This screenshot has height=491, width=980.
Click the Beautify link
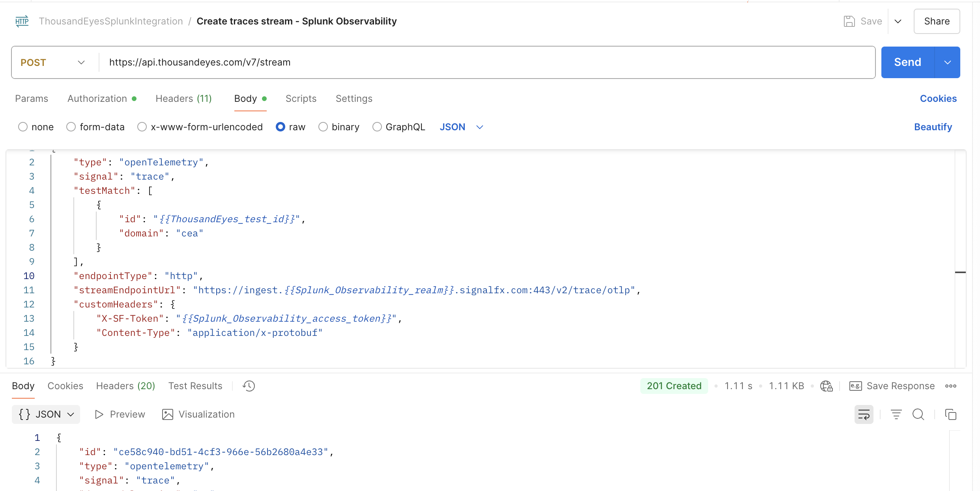coord(933,127)
